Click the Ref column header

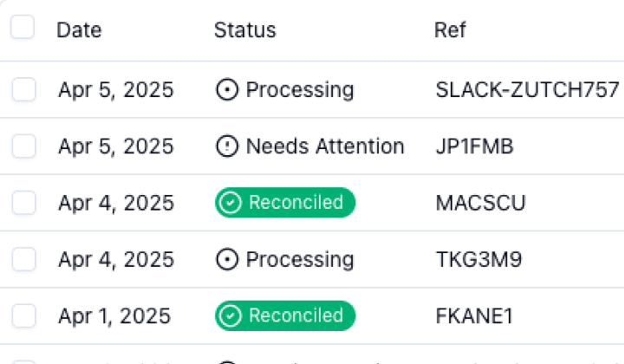[450, 30]
